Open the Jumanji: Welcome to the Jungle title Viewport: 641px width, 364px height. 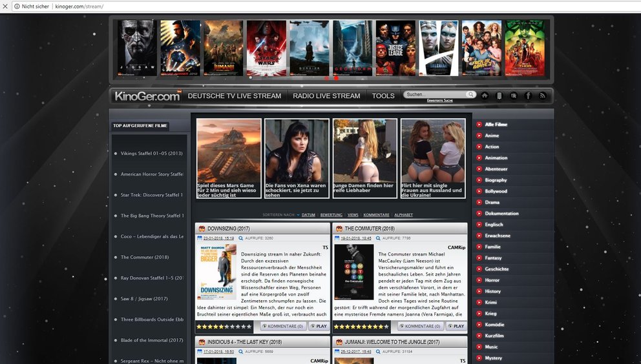[x=392, y=342]
